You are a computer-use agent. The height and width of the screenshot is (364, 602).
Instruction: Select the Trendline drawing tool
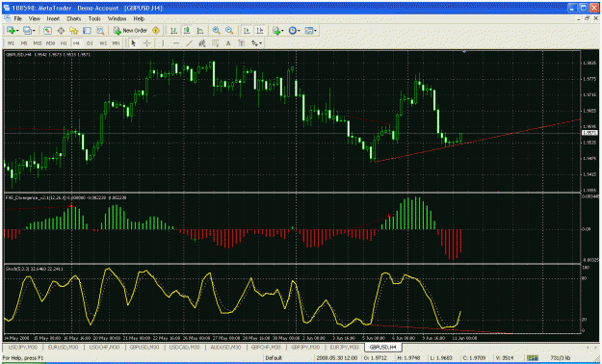(x=189, y=43)
